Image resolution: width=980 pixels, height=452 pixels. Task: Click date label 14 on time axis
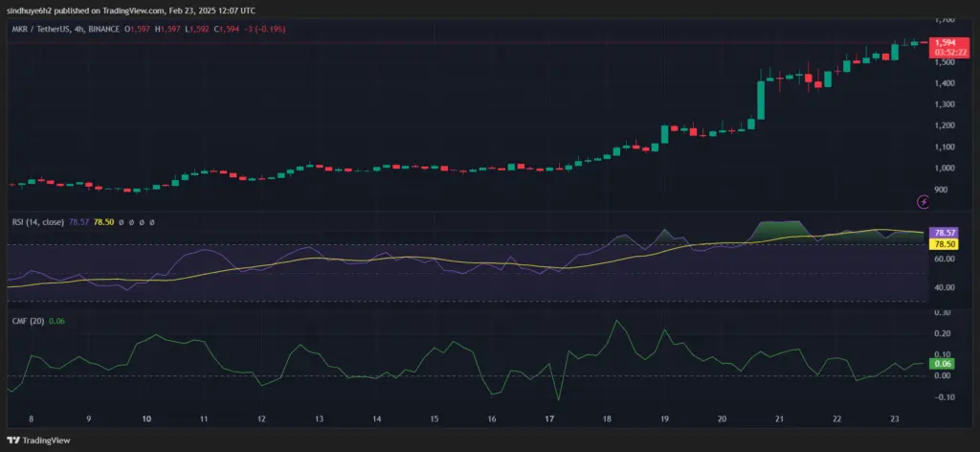click(x=376, y=419)
